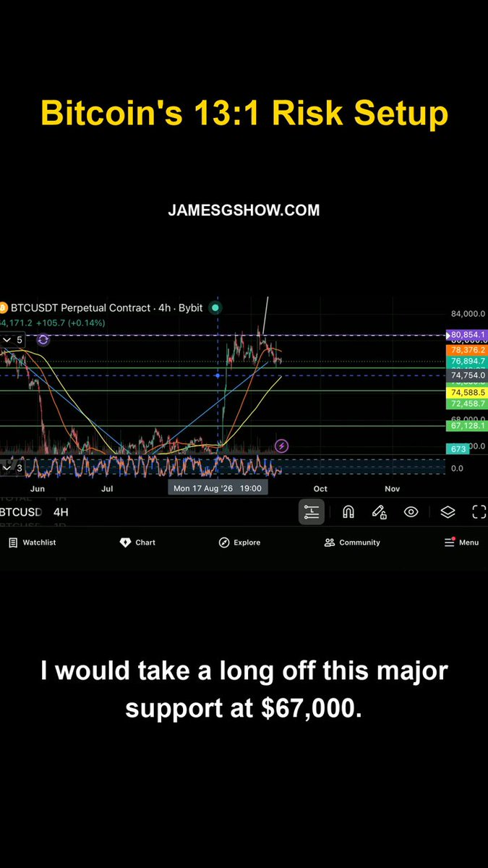The image size is (488, 868).
Task: Click the JAMESGSHOW.COM link text
Action: tap(244, 210)
